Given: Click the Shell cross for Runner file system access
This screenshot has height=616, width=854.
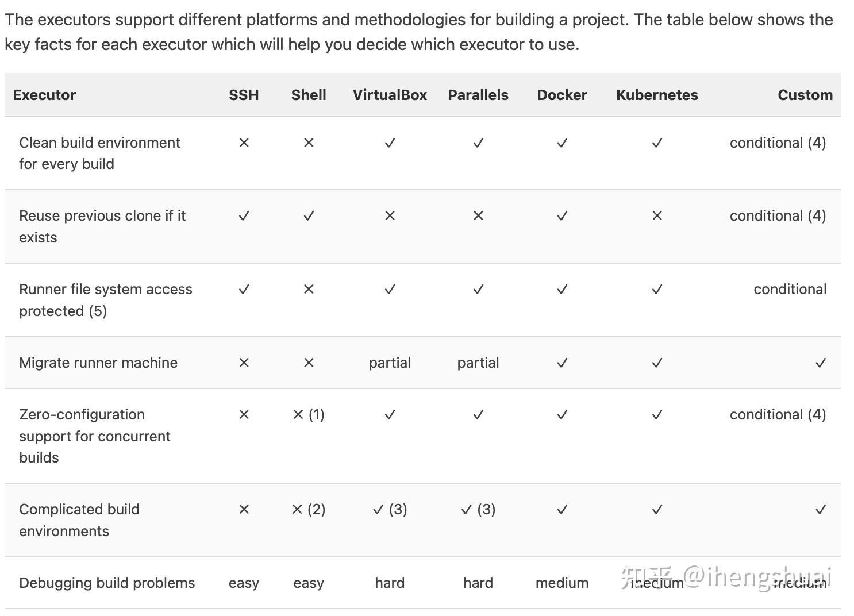Looking at the screenshot, I should point(309,289).
